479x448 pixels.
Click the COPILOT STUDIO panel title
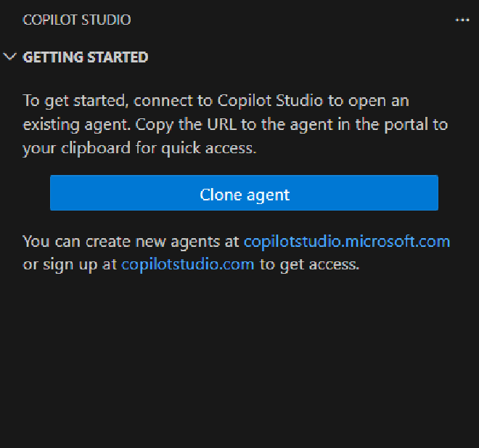click(77, 20)
